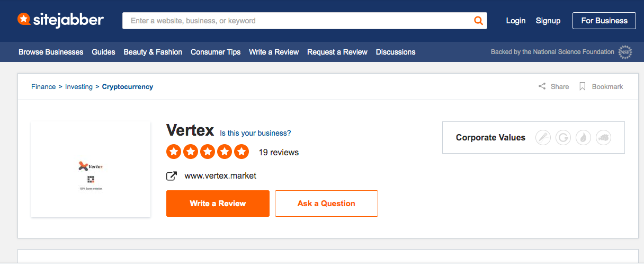The width and height of the screenshot is (644, 265).
Task: Click the Investing breadcrumb link
Action: click(79, 86)
